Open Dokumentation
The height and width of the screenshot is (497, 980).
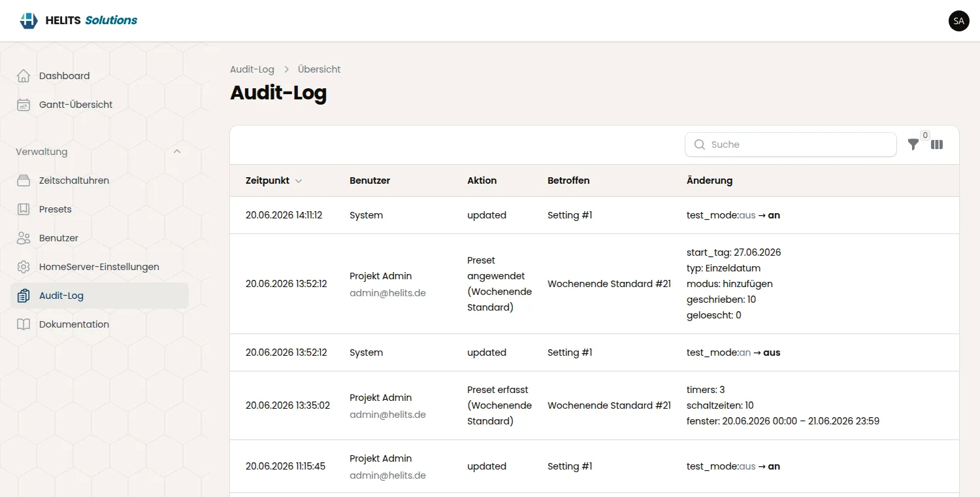pyautogui.click(x=100, y=324)
